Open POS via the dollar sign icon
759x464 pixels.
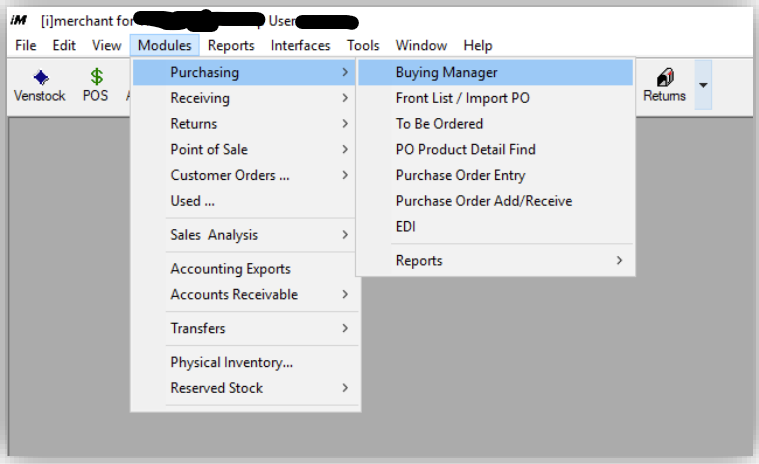[x=96, y=76]
